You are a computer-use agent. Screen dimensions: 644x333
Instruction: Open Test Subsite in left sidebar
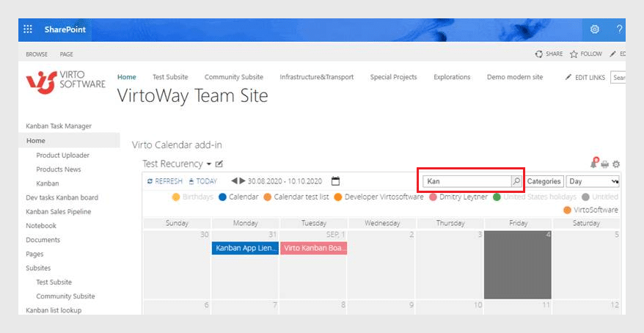(x=54, y=282)
